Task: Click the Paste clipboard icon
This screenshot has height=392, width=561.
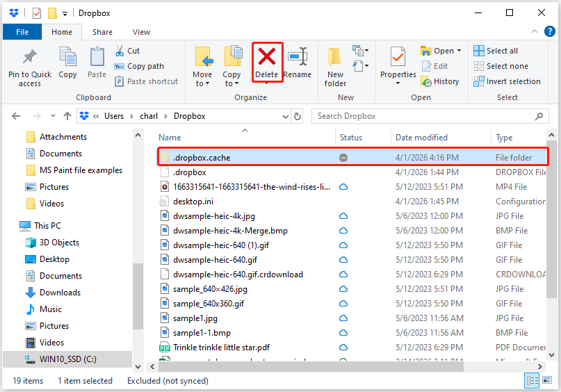Action: click(97, 57)
